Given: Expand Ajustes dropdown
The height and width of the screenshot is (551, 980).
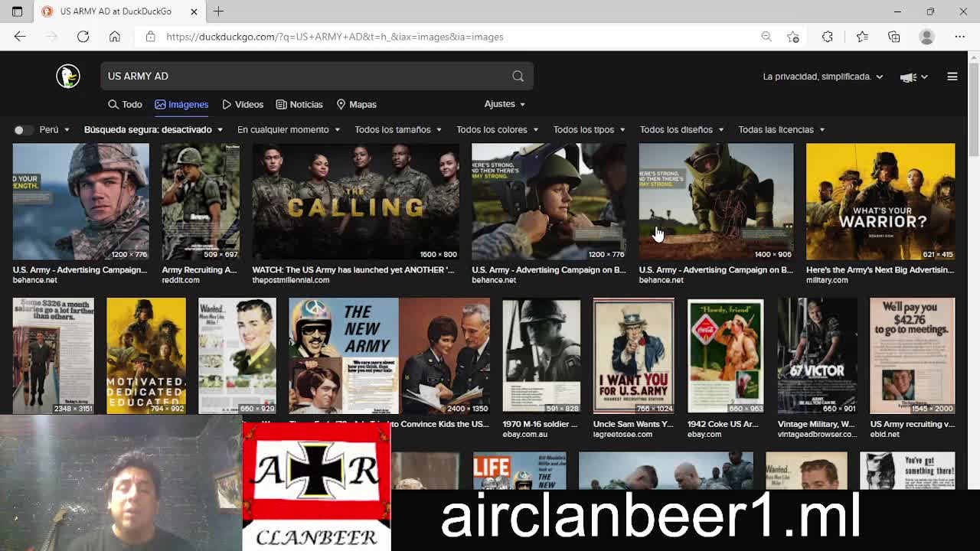Looking at the screenshot, I should 505,104.
